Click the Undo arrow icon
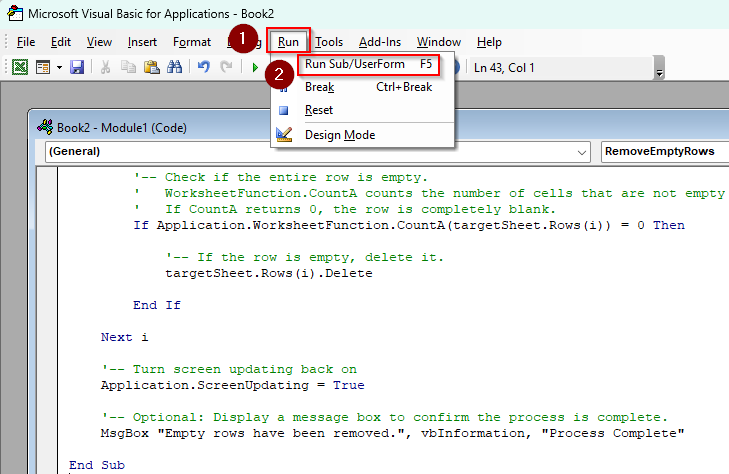 click(x=204, y=67)
